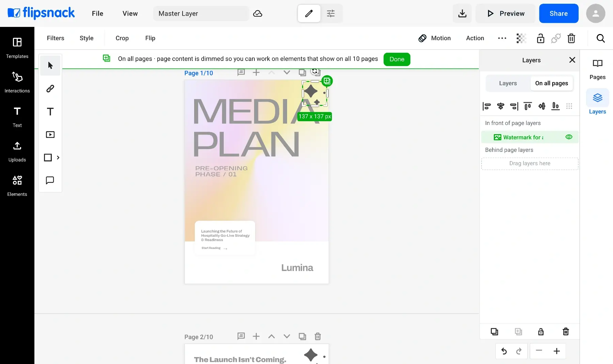Viewport: 613px width, 364px height.
Task: Click the cloud save status icon
Action: (258, 14)
